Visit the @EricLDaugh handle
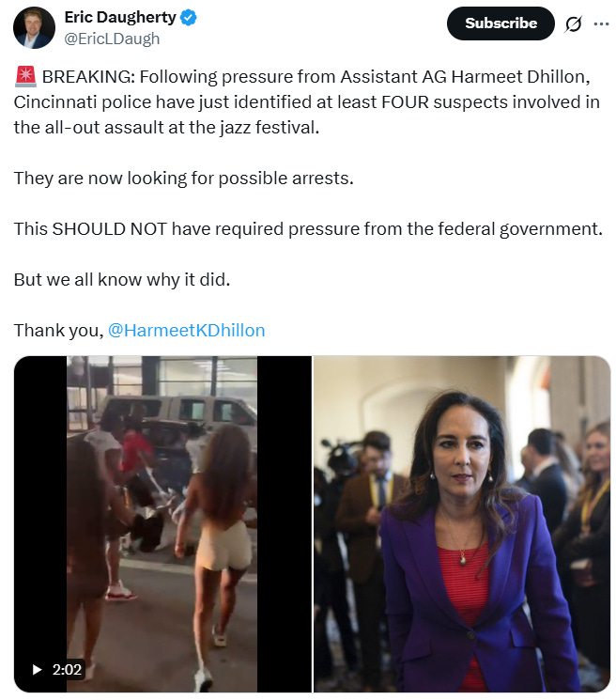The width and height of the screenshot is (616, 700). [112, 39]
